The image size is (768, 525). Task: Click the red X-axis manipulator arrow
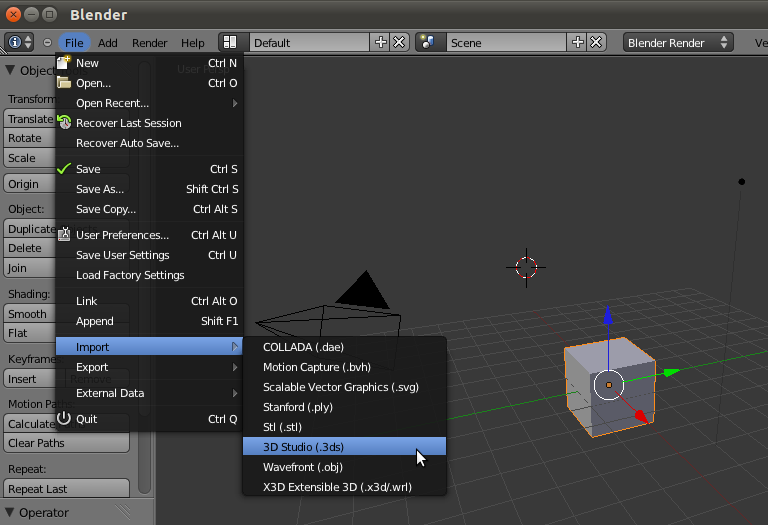641,417
